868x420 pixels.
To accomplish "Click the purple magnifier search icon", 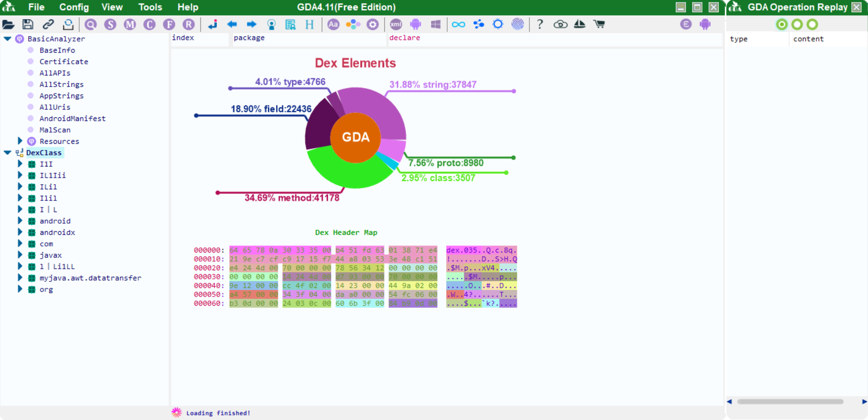I will point(91,24).
